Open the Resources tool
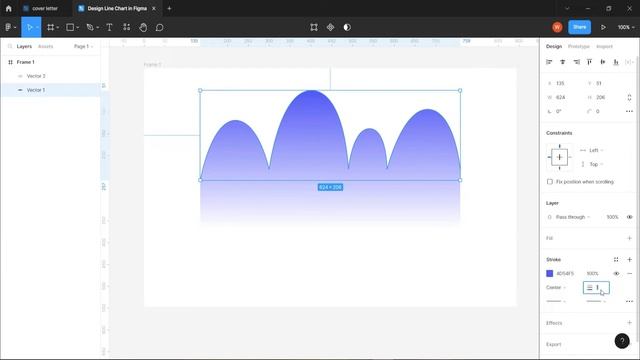This screenshot has width=640, height=360. [x=127, y=27]
